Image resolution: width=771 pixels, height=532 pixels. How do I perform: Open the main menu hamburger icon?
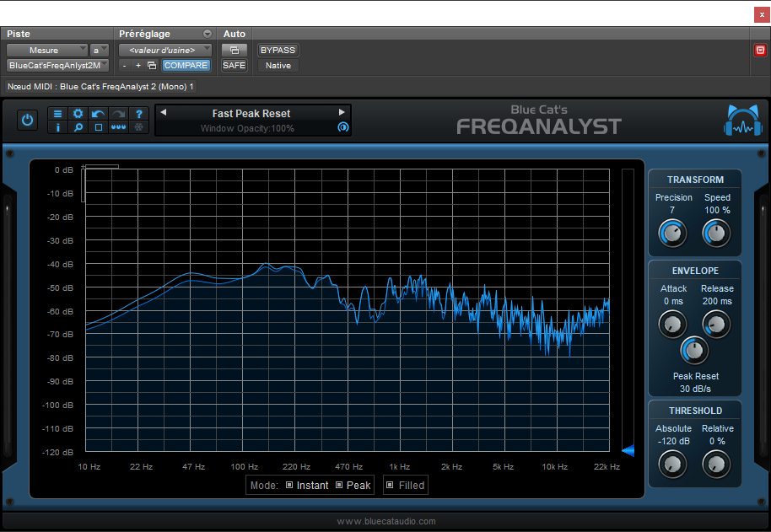point(57,114)
